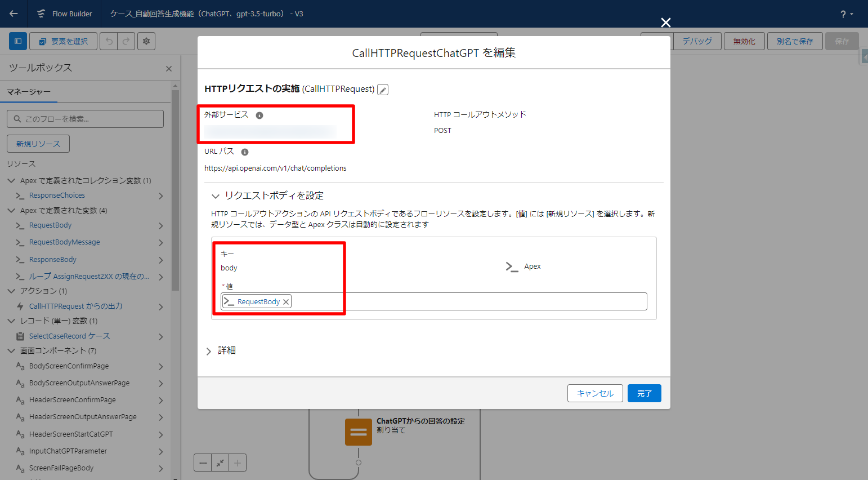Viewport: 868px width, 480px height.
Task: Expand arrow next to RequestBodyMessage
Action: (161, 243)
